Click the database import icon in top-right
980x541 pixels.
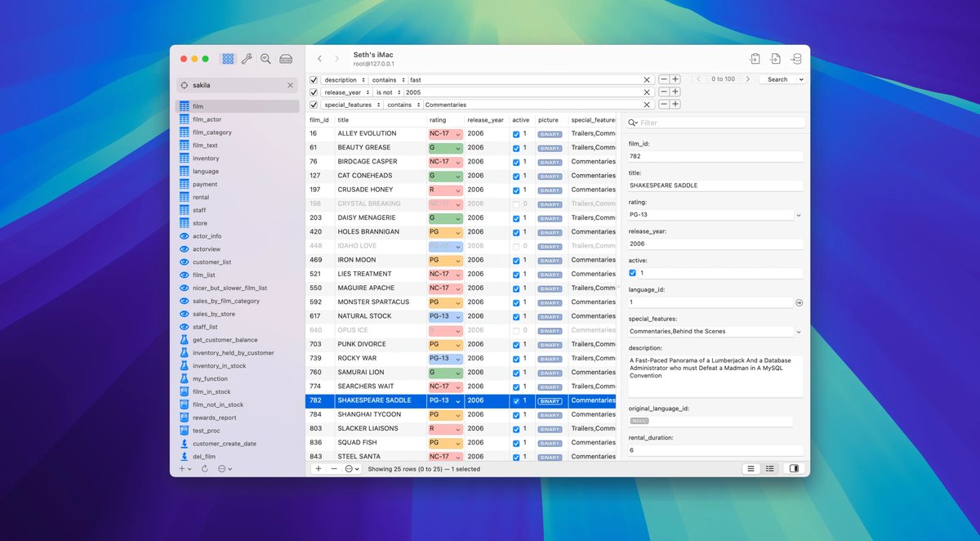(x=796, y=59)
